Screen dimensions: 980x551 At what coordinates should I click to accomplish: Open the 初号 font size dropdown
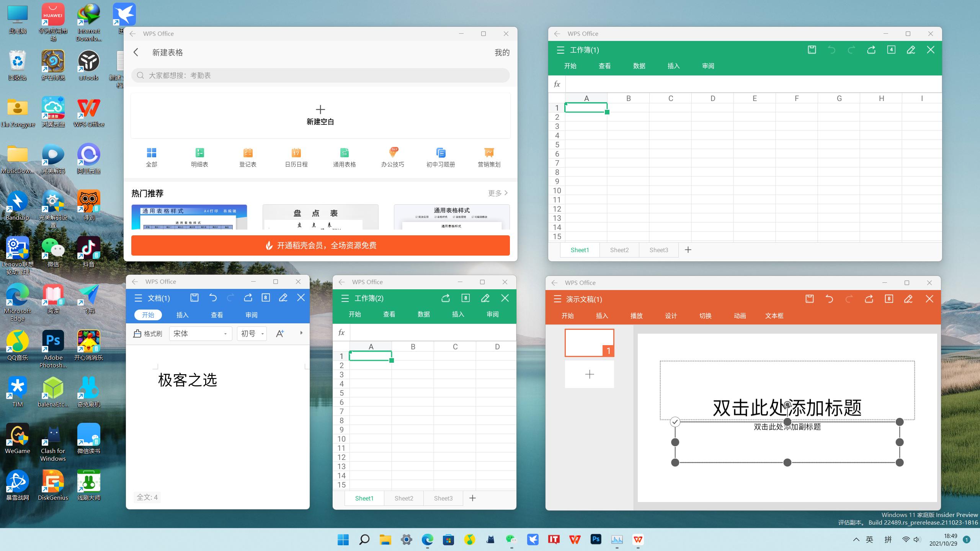pos(251,333)
